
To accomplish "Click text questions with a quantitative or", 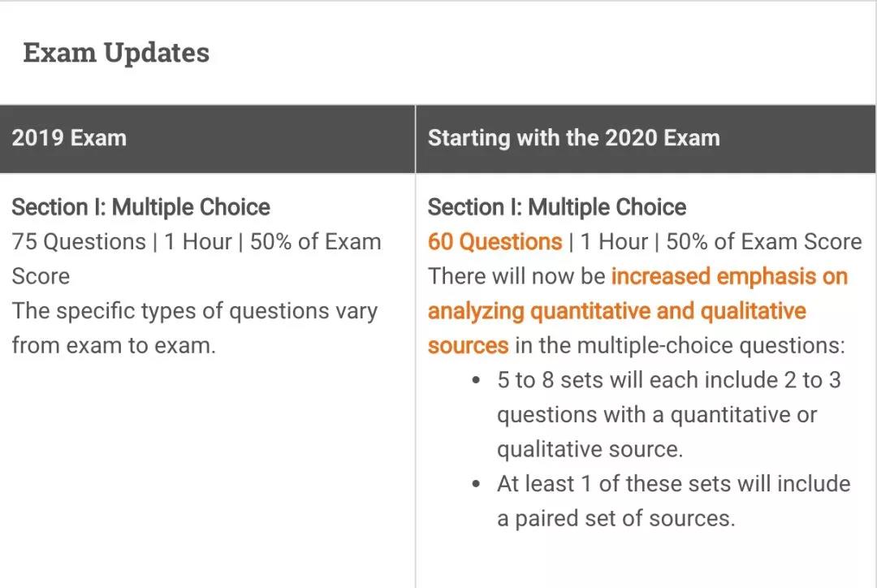I will coord(657,415).
